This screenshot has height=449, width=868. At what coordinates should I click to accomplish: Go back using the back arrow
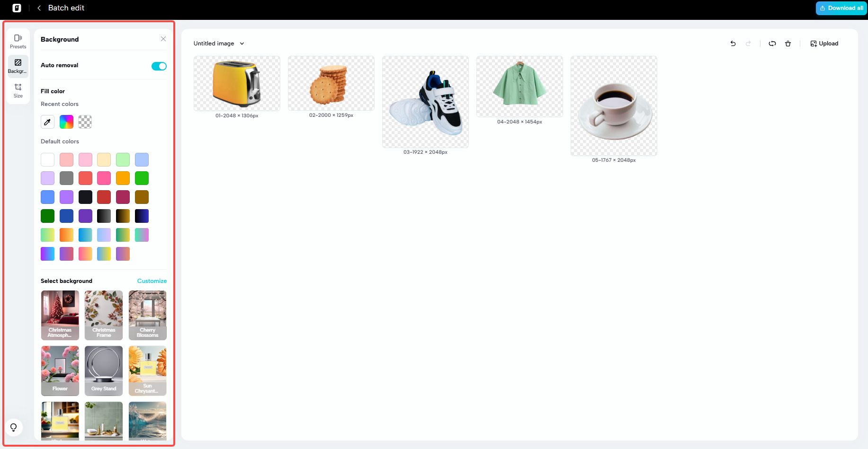click(39, 8)
